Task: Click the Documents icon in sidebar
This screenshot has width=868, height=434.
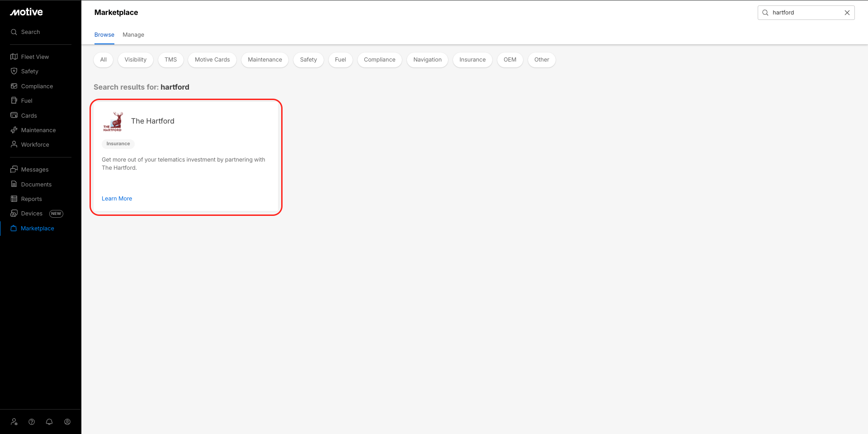Action: [14, 184]
